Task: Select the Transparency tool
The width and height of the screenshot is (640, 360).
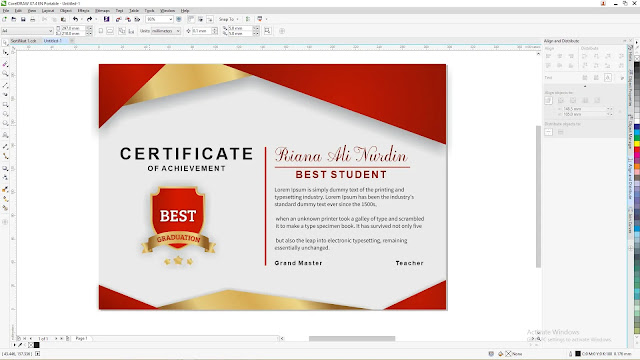Action: coord(5,178)
